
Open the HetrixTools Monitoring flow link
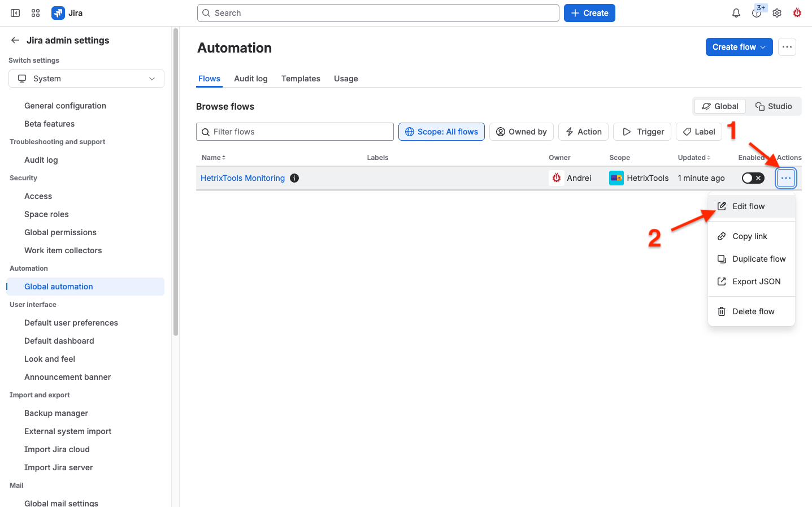pyautogui.click(x=242, y=178)
